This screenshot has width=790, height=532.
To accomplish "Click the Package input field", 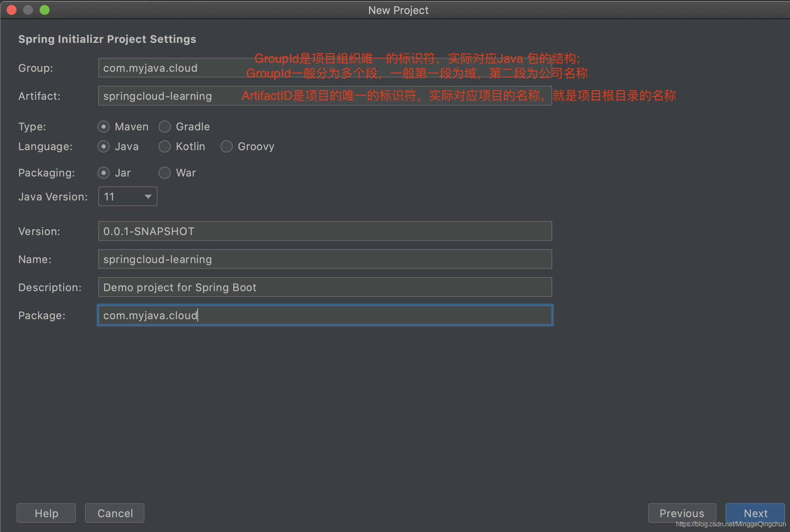I will coord(325,315).
